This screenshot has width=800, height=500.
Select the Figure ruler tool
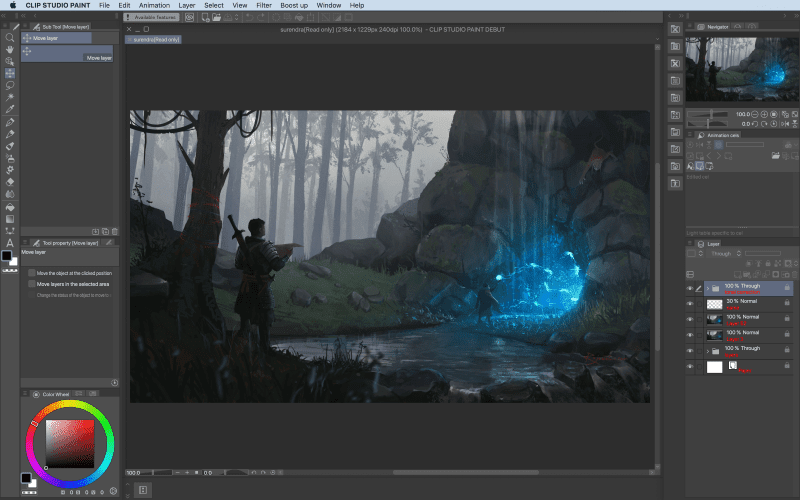coord(9,231)
